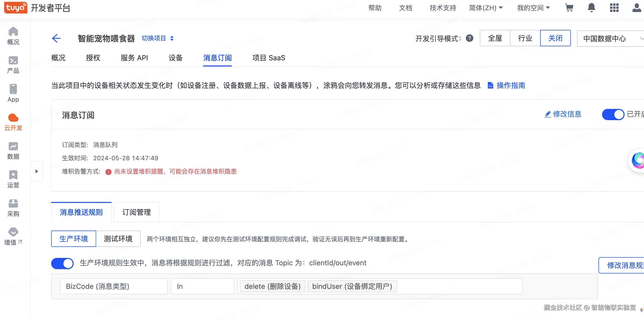The height and width of the screenshot is (319, 644).
Task: Expand the 简体(ZH) language menu
Action: (486, 8)
